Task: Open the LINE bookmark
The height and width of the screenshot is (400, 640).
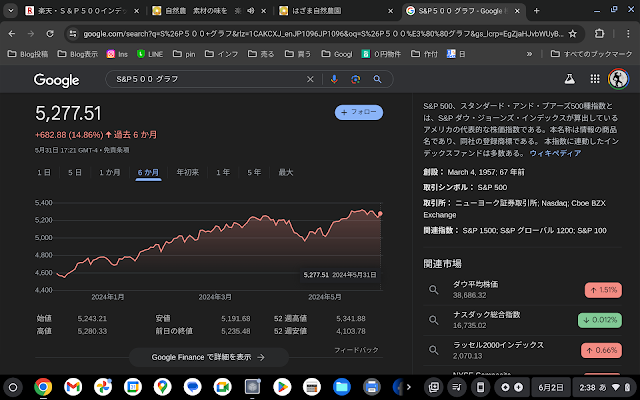Action: (150, 54)
